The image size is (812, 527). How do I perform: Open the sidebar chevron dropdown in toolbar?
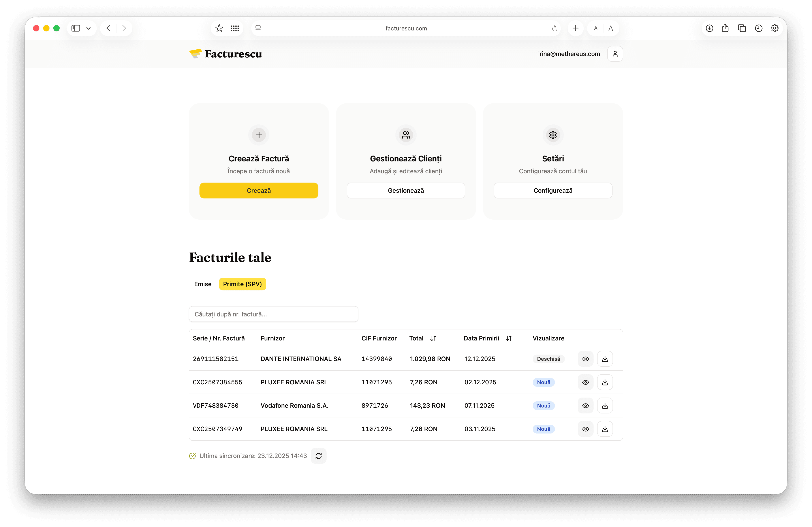pos(89,28)
